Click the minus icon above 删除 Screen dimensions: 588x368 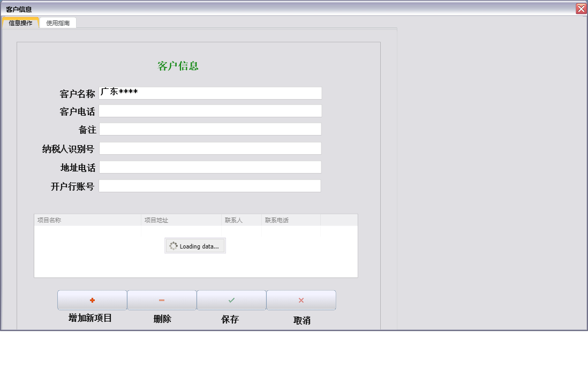[x=161, y=299]
